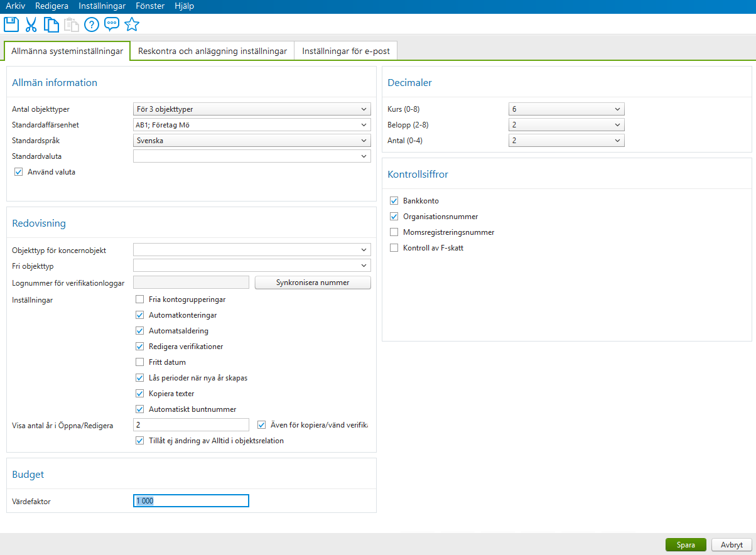Uncheck the Bankkonto checkbox
This screenshot has height=555, width=756.
pos(394,200)
